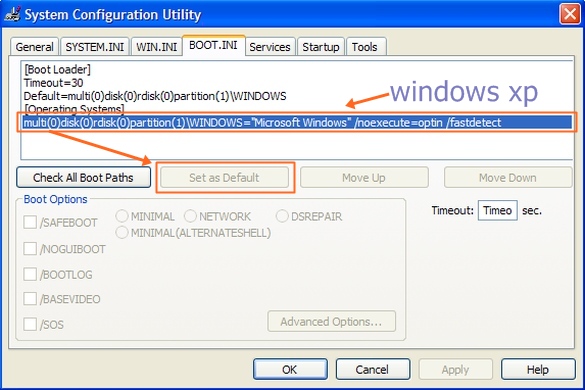Screen dimensions: 585x390
Task: Select the [Boot Loader] line
Action: coord(57,69)
